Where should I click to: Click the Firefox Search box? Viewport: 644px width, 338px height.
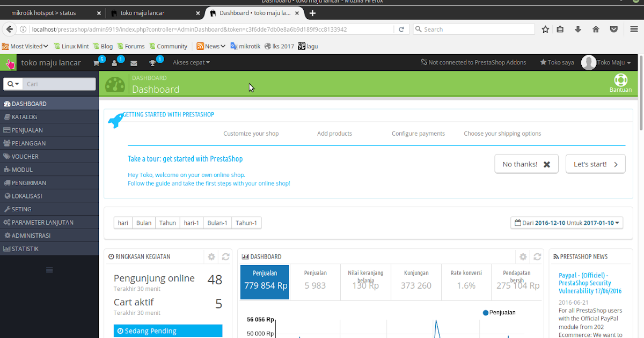[x=474, y=30]
